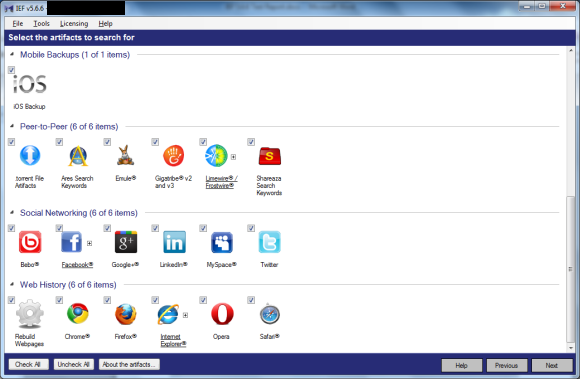
Task: Toggle the Limewire / Frostwire checkbox
Action: click(x=203, y=142)
